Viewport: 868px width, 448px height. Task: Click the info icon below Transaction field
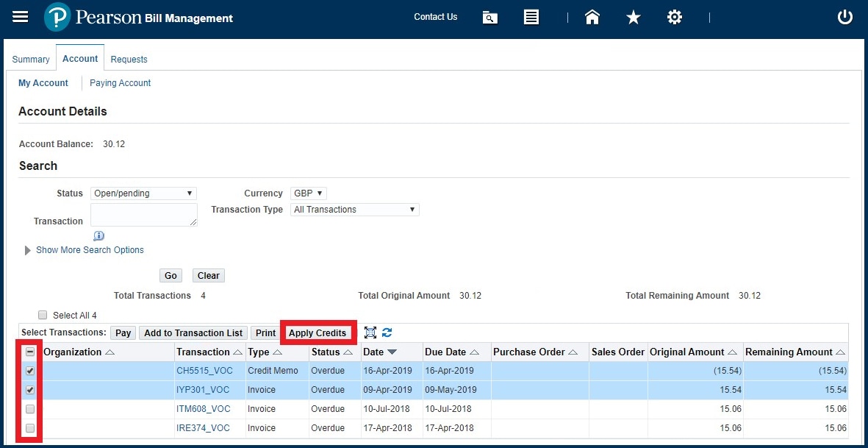tap(98, 236)
